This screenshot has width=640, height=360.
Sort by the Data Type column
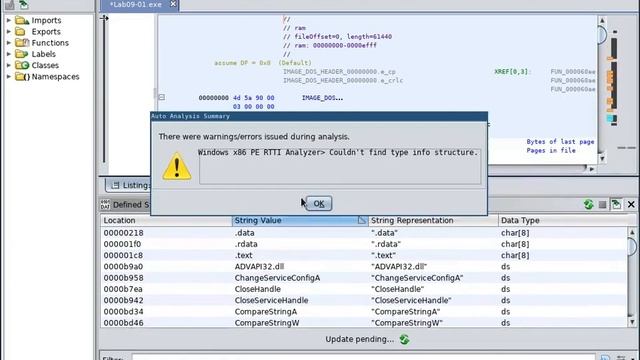point(562,220)
